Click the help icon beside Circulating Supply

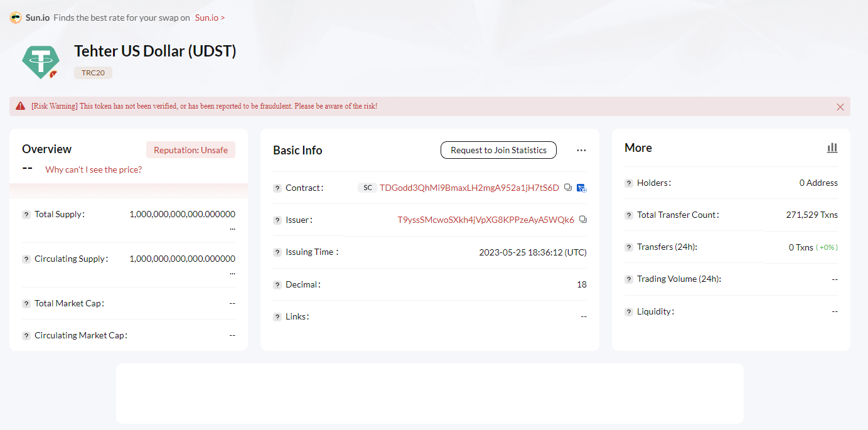pyautogui.click(x=26, y=259)
